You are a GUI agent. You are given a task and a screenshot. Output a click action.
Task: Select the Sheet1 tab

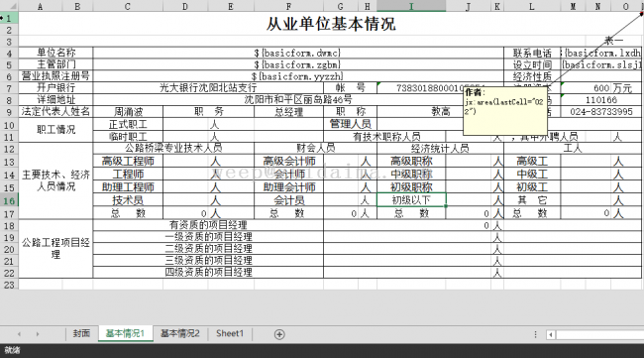(230, 333)
